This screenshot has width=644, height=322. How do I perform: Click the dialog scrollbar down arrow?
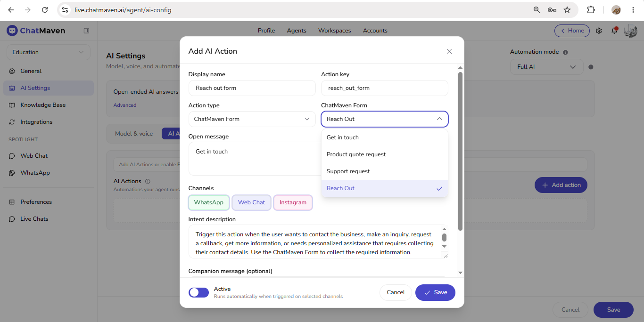point(461,273)
